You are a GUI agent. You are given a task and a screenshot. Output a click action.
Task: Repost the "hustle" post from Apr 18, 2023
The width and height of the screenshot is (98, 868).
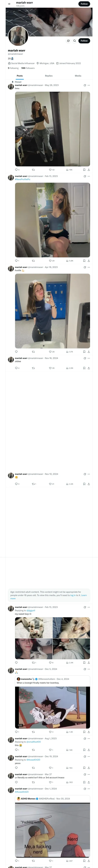(x=33, y=352)
